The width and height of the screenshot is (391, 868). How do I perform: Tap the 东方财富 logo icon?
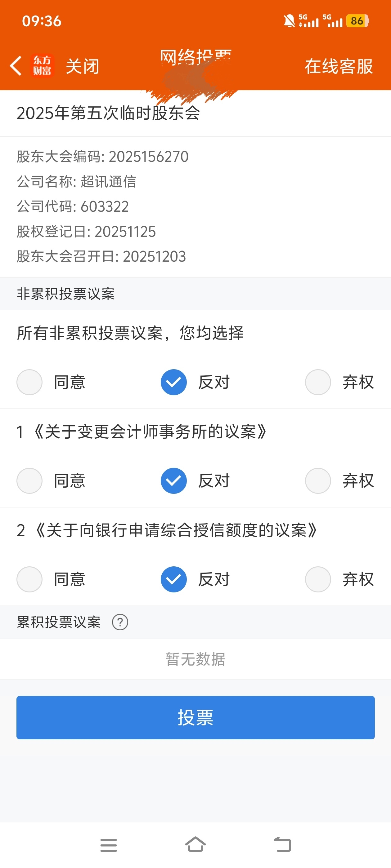[42, 66]
